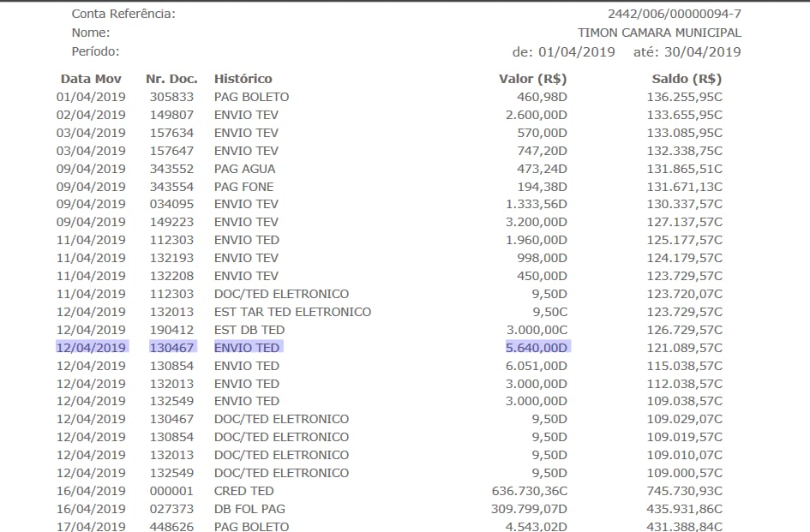Select the Histórico column header
Screen dimensions: 810x532
pos(243,79)
